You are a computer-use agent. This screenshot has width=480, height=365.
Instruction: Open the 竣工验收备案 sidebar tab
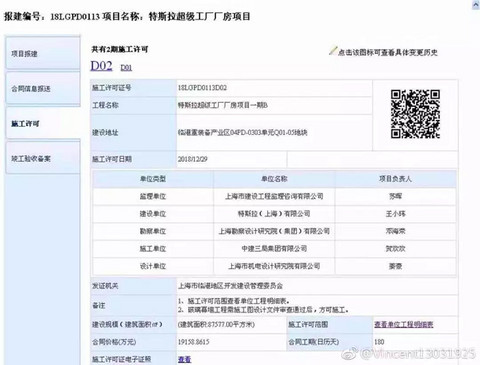pyautogui.click(x=43, y=158)
